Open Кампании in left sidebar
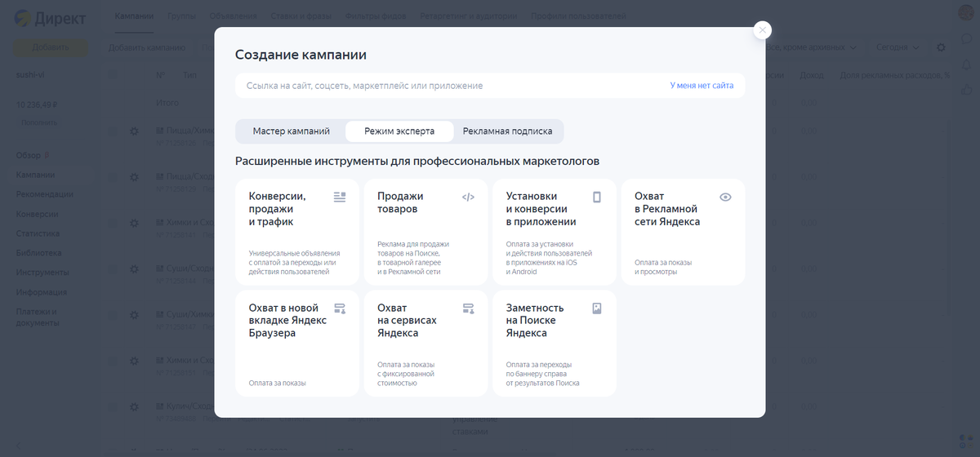The height and width of the screenshot is (457, 980). [36, 175]
